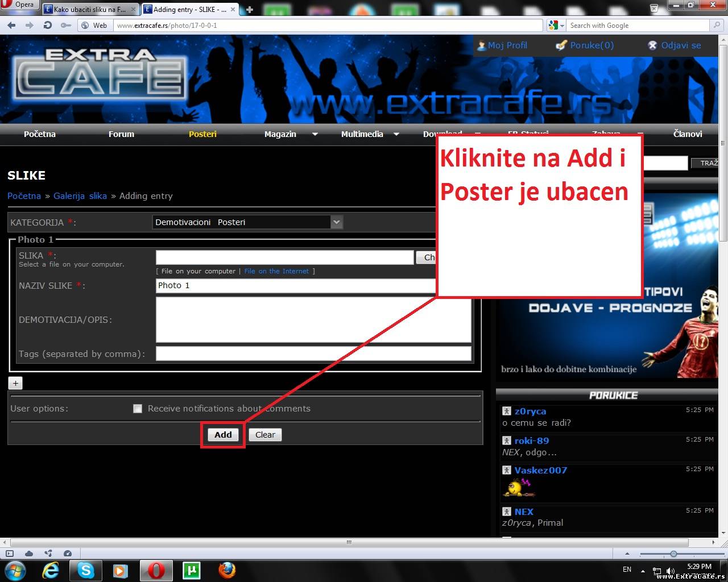Click Opera Link cloud icon
The width and height of the screenshot is (728, 582).
[28, 554]
